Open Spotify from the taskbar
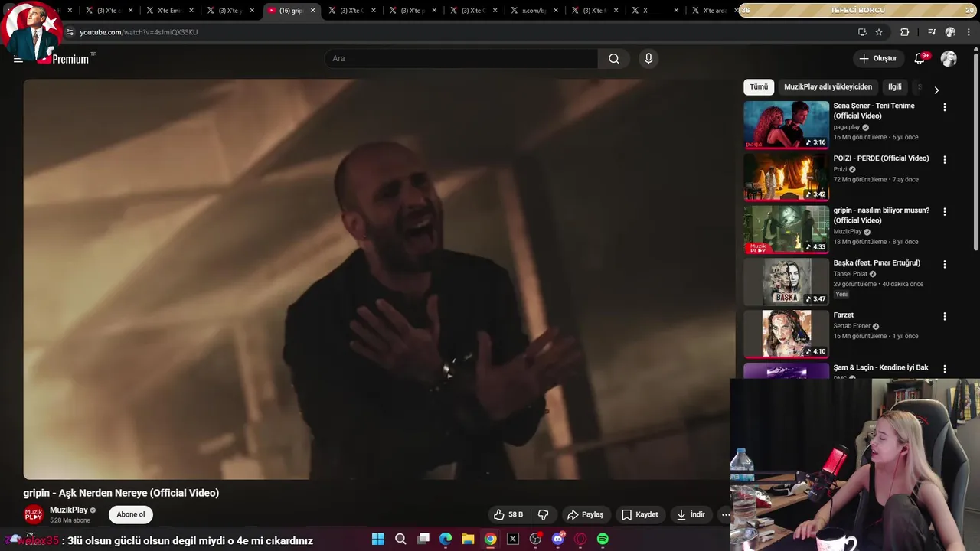The height and width of the screenshot is (551, 980). [x=603, y=539]
